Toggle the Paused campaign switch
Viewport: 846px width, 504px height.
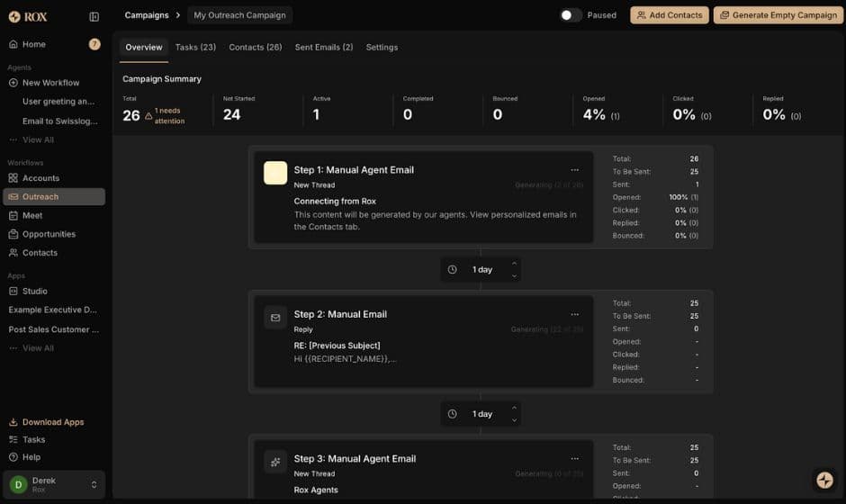pos(571,15)
